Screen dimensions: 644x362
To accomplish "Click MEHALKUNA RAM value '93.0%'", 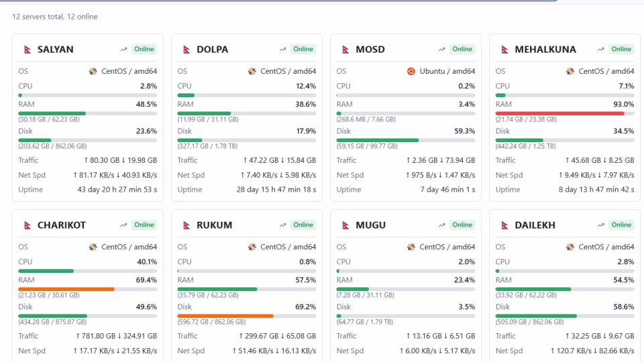I will point(623,105).
